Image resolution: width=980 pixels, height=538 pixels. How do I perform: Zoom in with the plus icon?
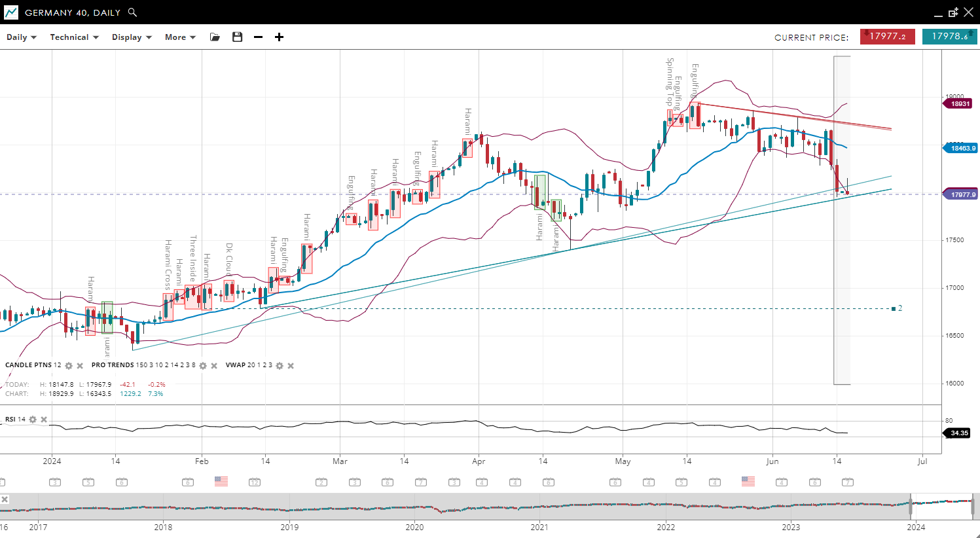coord(279,37)
